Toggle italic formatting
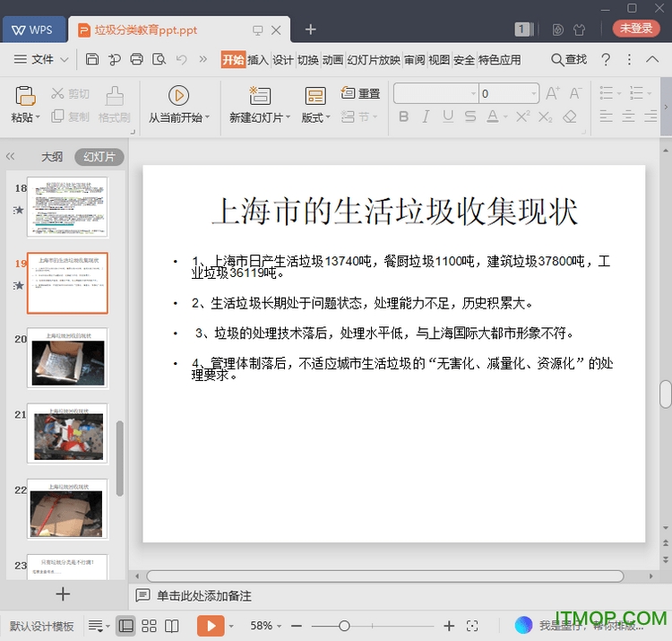The width and height of the screenshot is (672, 641). coord(426,117)
